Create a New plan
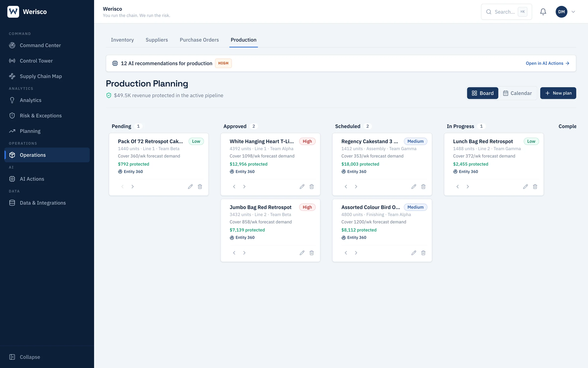Viewport: 588px width, 368px height. click(x=558, y=93)
